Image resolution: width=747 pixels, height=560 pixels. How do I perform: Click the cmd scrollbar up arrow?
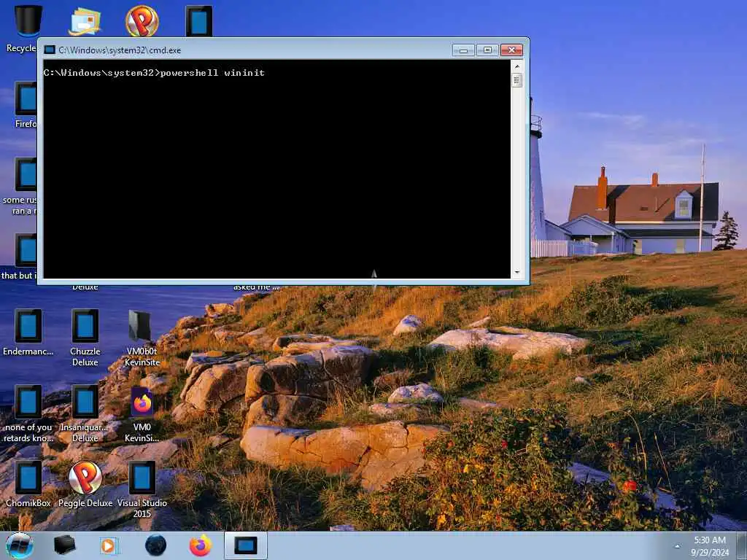[x=517, y=66]
